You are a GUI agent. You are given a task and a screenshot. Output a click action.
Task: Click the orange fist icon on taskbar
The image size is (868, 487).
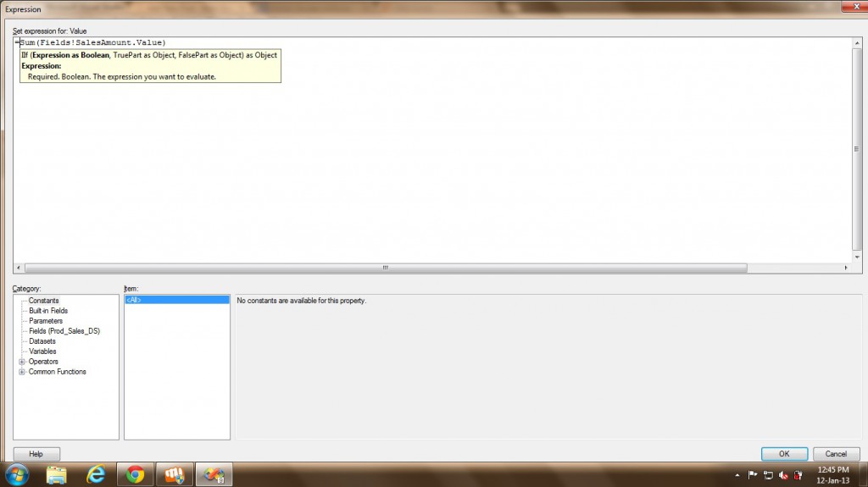coord(175,474)
